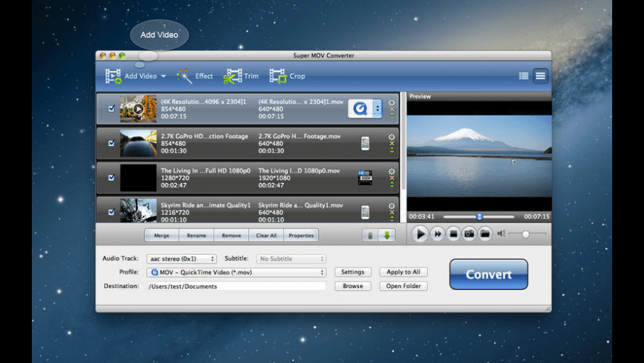Open the Add Video dropdown arrow

click(163, 76)
